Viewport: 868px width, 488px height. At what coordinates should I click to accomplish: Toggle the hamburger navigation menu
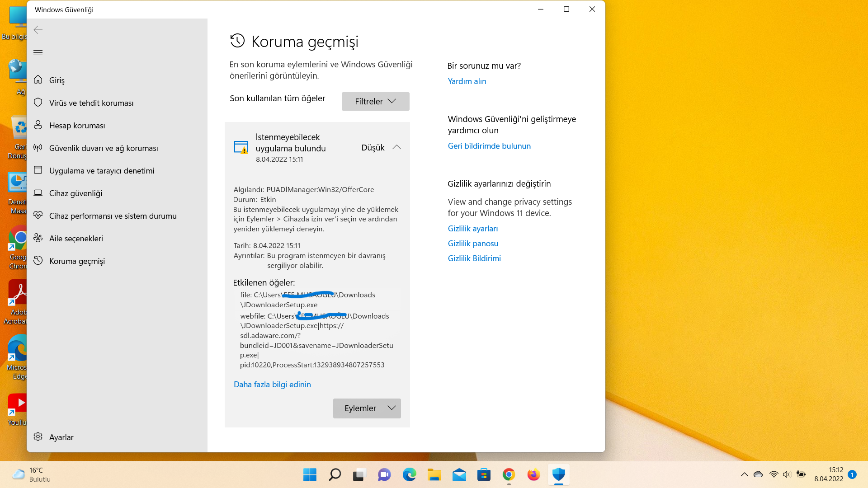[x=38, y=53]
